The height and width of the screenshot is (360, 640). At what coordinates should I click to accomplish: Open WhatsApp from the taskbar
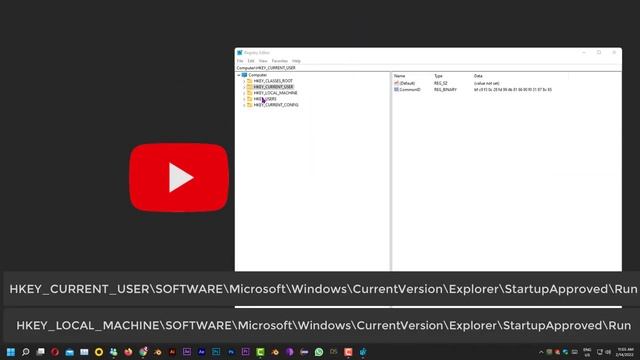[x=319, y=352]
